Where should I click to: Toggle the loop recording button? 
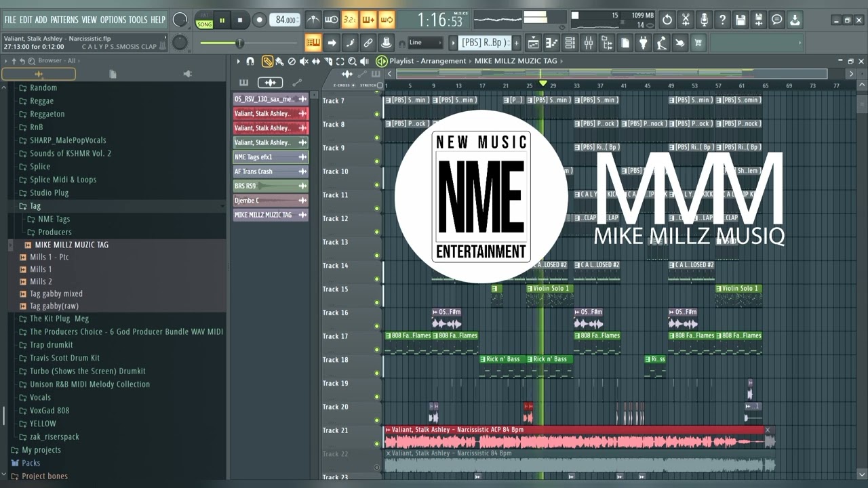click(x=387, y=20)
